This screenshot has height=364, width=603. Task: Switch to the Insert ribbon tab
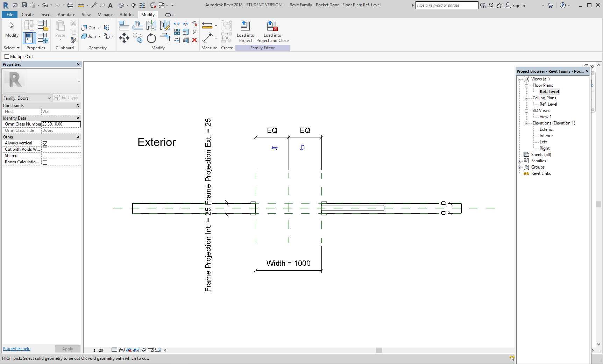tap(45, 15)
